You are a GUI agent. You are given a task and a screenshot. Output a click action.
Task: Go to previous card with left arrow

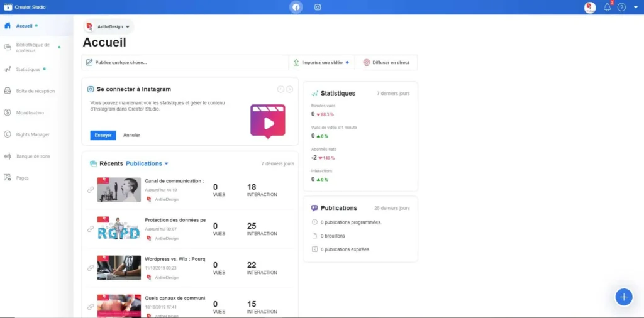pyautogui.click(x=280, y=89)
